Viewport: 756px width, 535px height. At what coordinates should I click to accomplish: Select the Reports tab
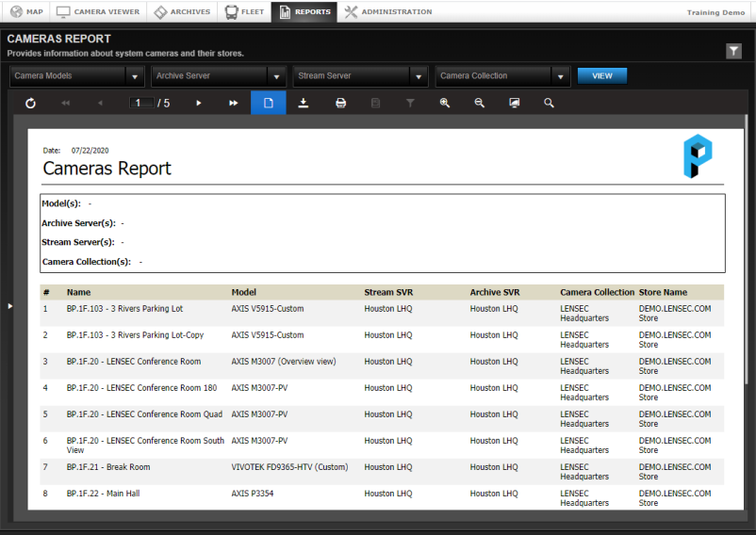304,11
